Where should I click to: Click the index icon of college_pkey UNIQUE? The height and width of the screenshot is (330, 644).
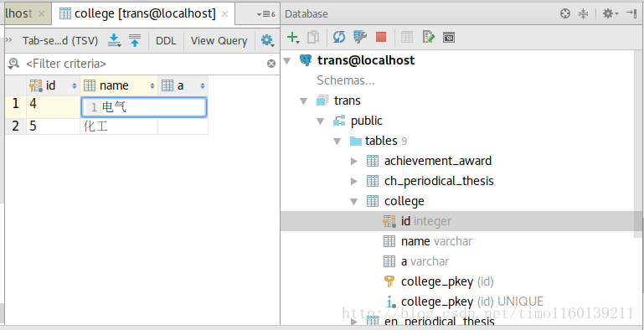[390, 302]
